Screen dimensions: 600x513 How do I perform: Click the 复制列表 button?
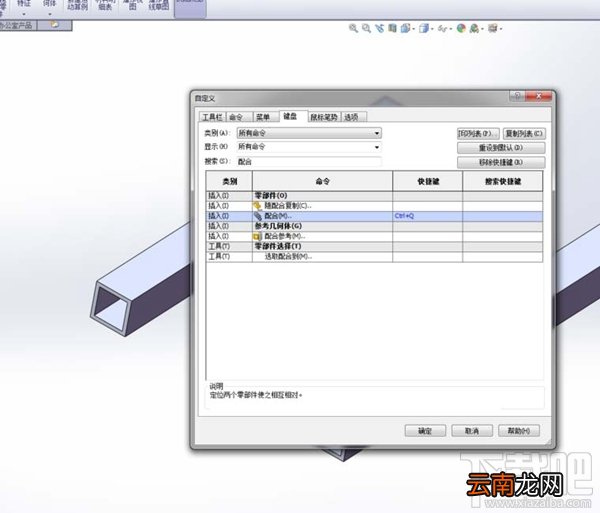point(524,134)
